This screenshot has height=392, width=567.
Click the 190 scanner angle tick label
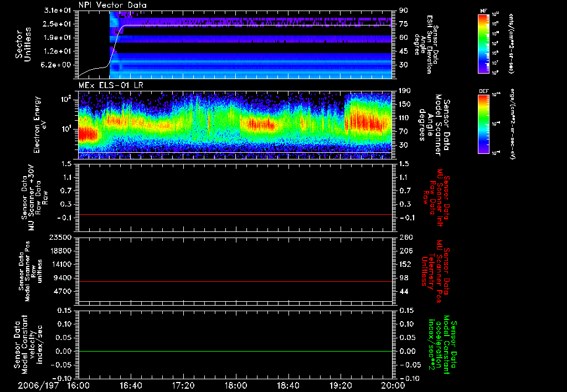(405, 91)
